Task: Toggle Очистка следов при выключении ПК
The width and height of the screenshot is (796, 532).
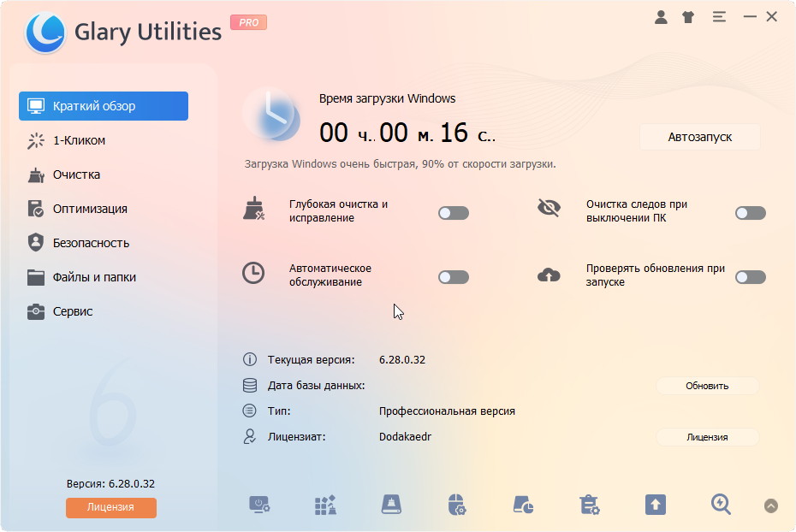Action: [751, 213]
